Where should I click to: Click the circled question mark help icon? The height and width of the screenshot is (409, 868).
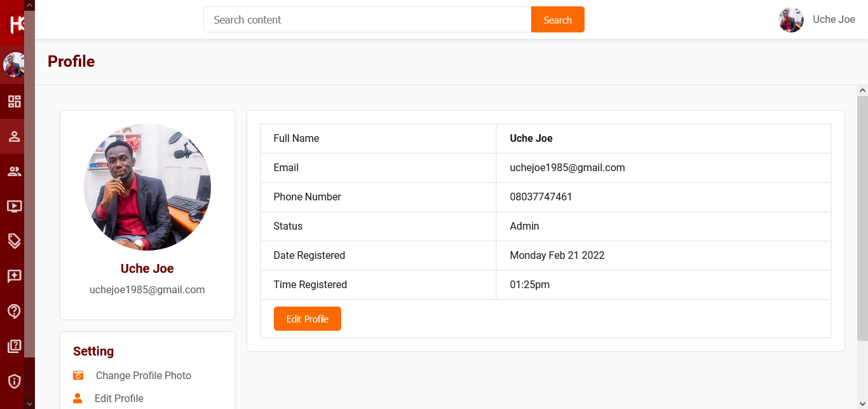coord(14,311)
